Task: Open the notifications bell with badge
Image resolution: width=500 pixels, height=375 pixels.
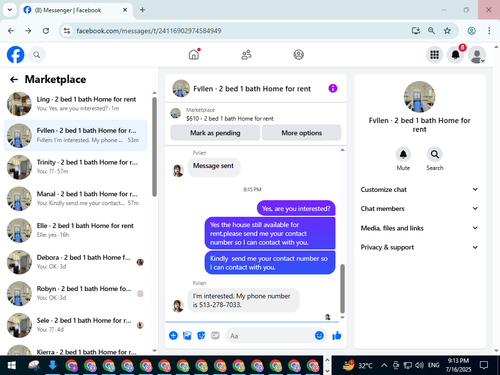Action: (455, 55)
